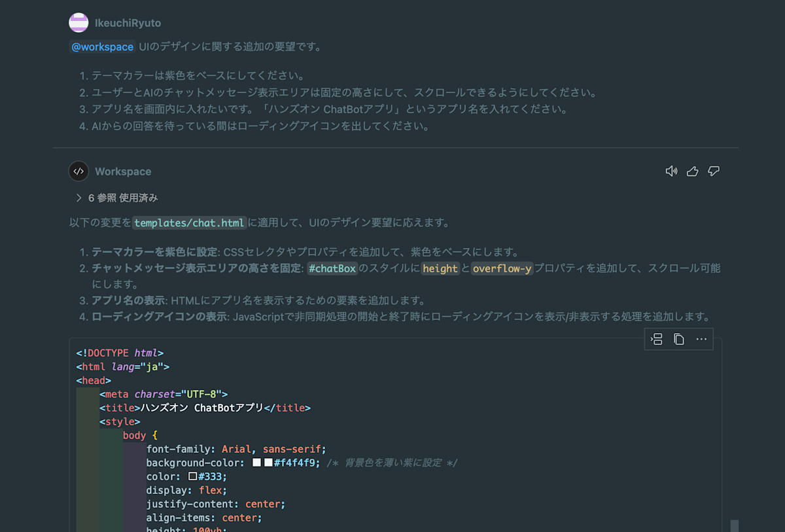Click the bold text チャットメッセージ表示エリアの高さを固定
This screenshot has width=785, height=532.
click(x=198, y=268)
